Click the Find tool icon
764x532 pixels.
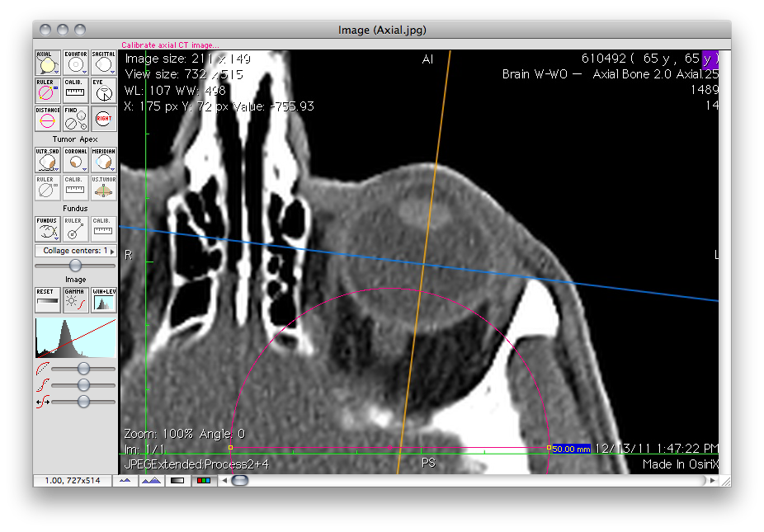click(x=75, y=119)
